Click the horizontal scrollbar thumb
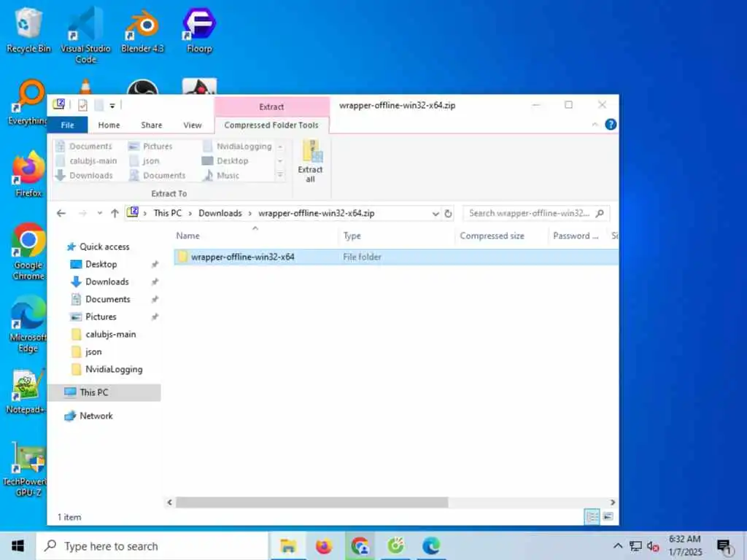The width and height of the screenshot is (747, 560). pos(312,502)
